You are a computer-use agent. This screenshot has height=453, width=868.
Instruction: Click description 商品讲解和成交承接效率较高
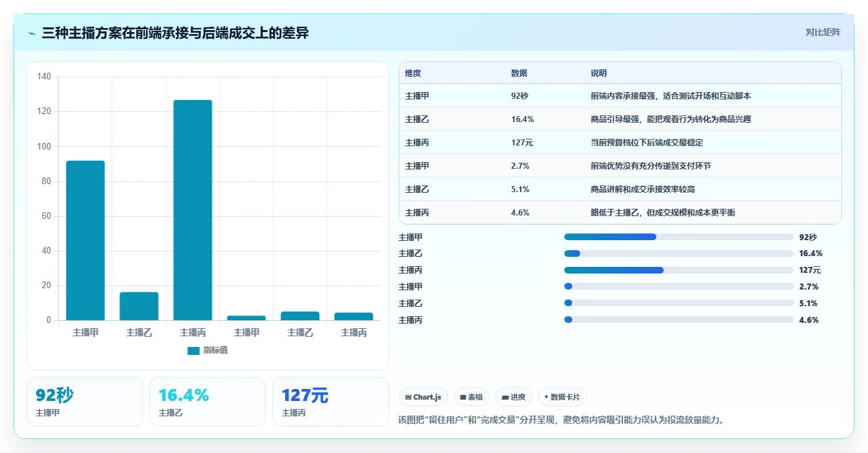coord(643,189)
